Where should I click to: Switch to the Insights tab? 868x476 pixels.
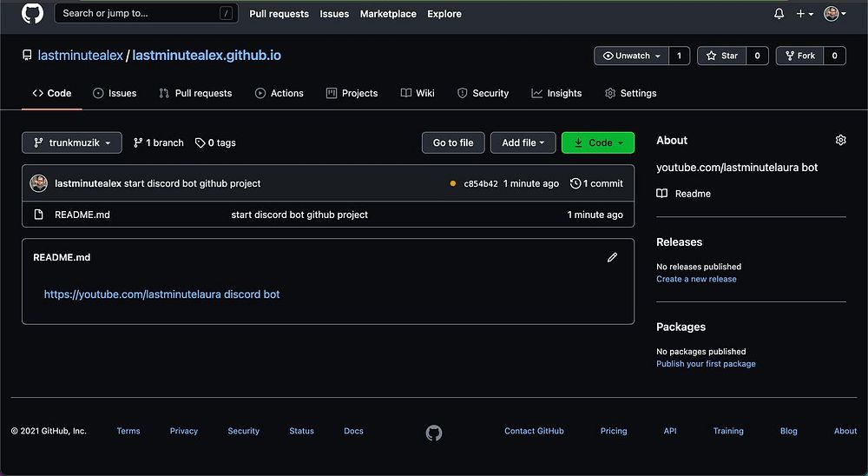coord(556,93)
